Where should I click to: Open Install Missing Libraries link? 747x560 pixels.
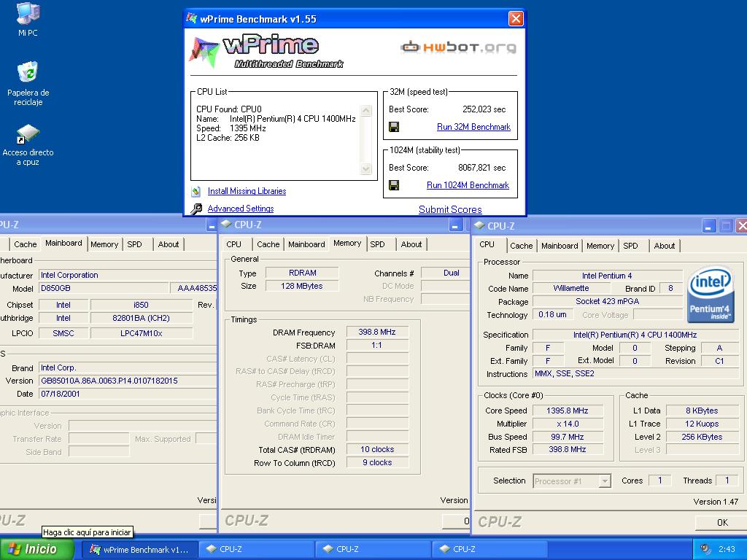[247, 191]
